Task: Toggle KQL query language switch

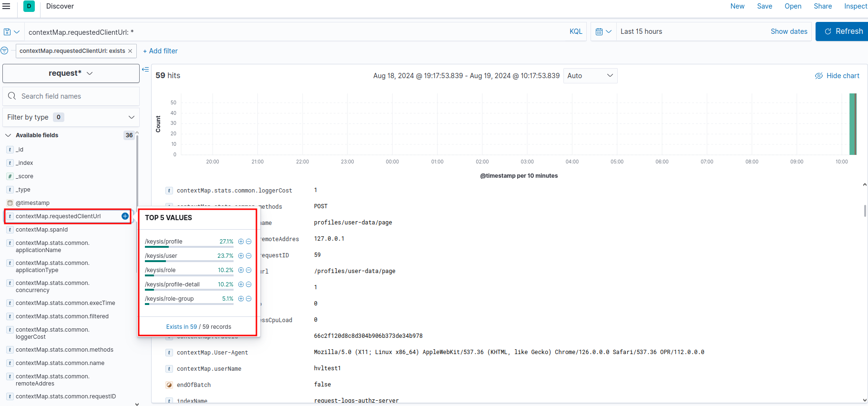Action: coord(576,31)
